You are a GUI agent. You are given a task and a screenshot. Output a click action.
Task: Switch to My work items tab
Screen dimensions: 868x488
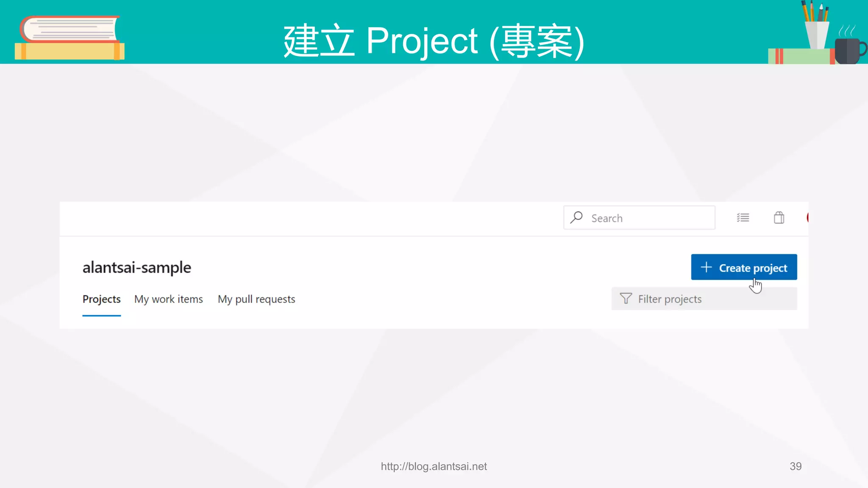click(x=169, y=299)
